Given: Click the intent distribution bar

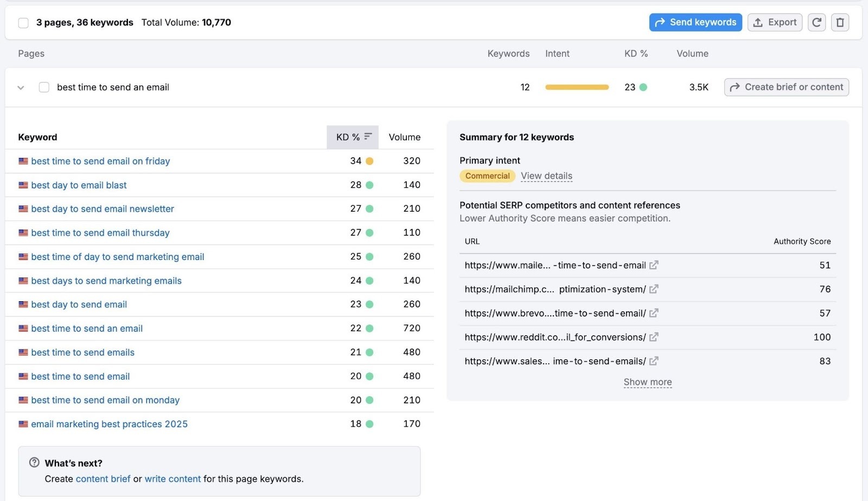Looking at the screenshot, I should (577, 87).
